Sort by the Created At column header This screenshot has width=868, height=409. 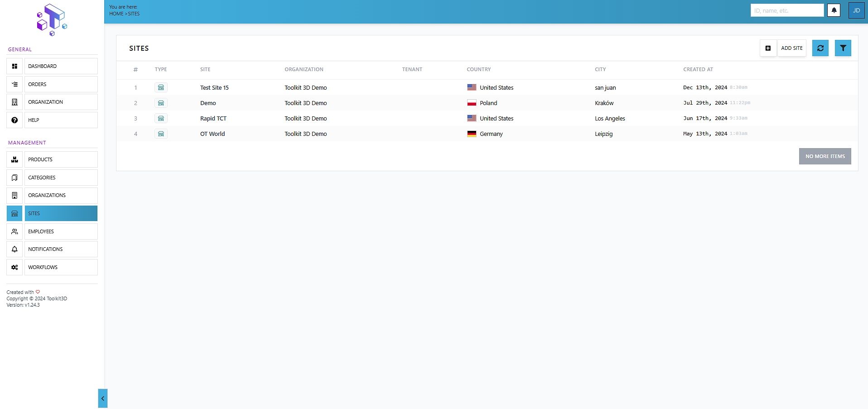698,69
